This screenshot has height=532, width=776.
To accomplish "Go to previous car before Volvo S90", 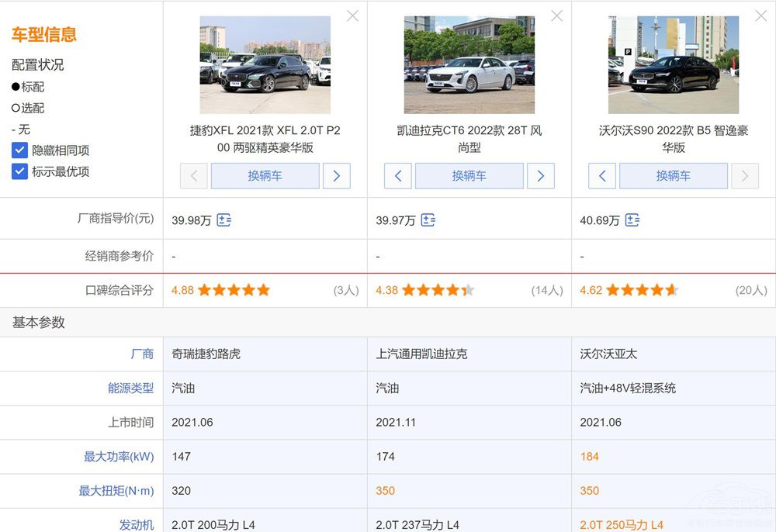I will 602,176.
